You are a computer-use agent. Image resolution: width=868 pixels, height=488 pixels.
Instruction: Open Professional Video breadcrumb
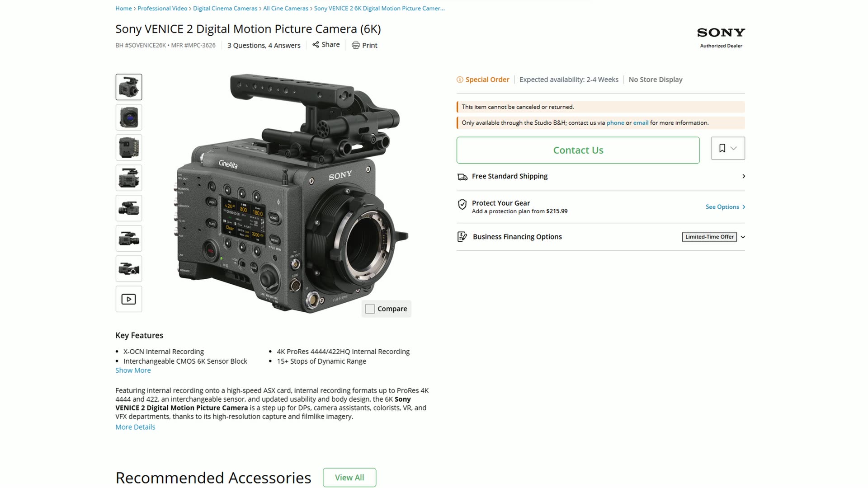(x=162, y=8)
